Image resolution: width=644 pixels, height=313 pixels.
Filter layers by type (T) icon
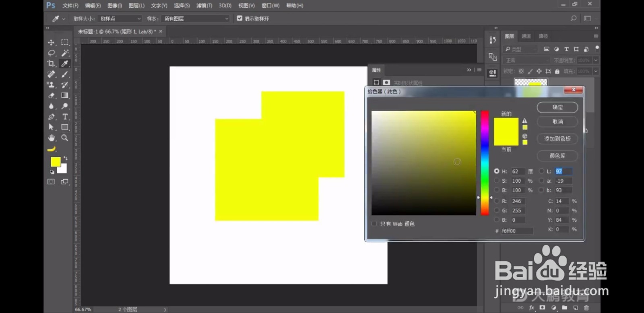[x=566, y=49]
